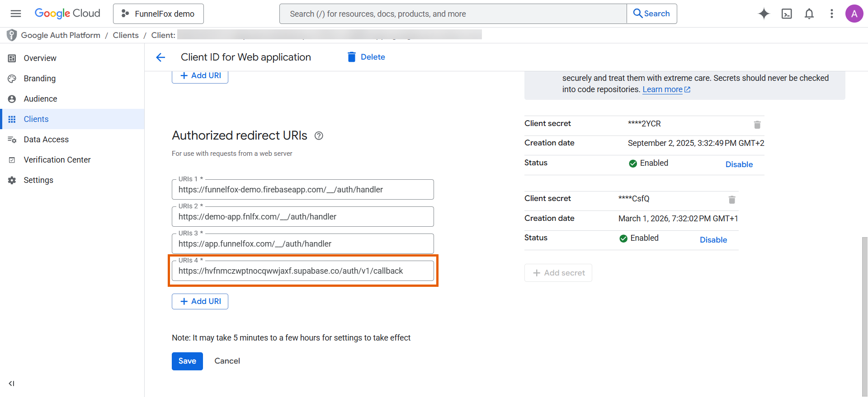Click the search field for resources and docs
This screenshot has width=868, height=397.
(453, 14)
